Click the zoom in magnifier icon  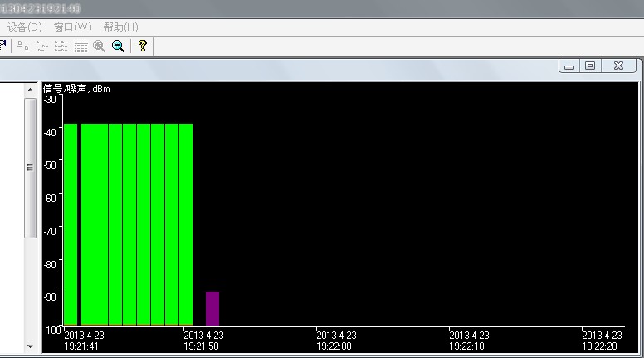click(100, 47)
